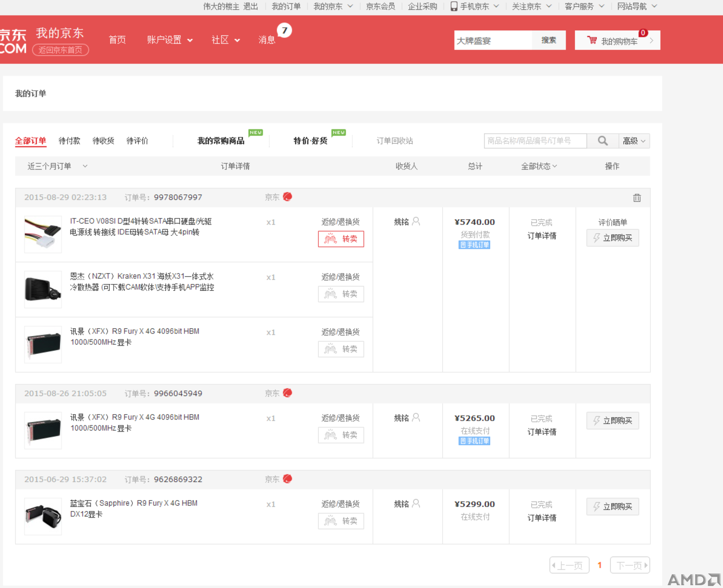The image size is (723, 588).
Task: Open the 讯景 XFX R9 Fury X title in order 9966045949
Action: click(x=135, y=423)
